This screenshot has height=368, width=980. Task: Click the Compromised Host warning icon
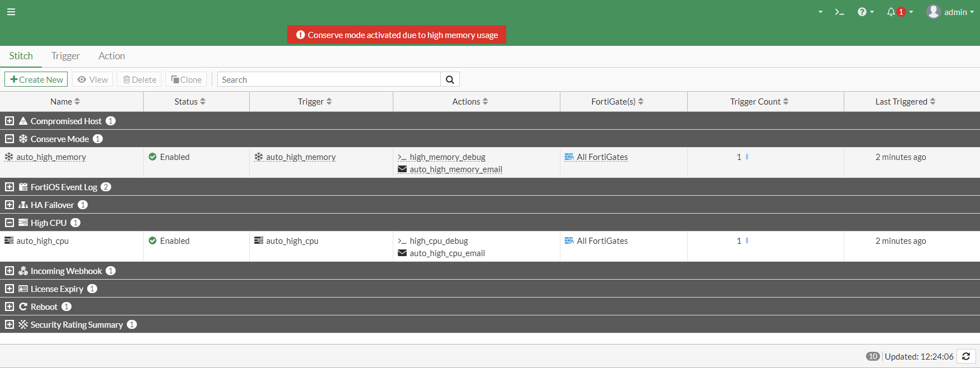(x=23, y=121)
